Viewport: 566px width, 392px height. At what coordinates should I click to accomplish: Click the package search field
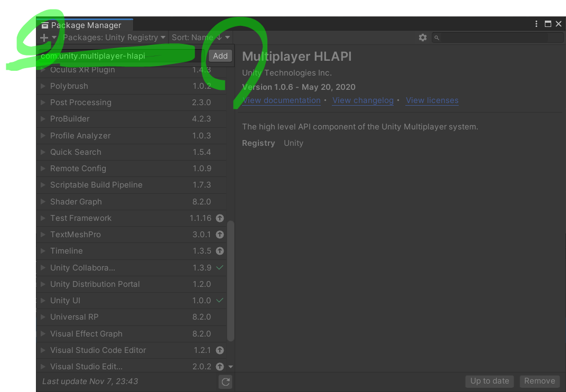click(497, 38)
